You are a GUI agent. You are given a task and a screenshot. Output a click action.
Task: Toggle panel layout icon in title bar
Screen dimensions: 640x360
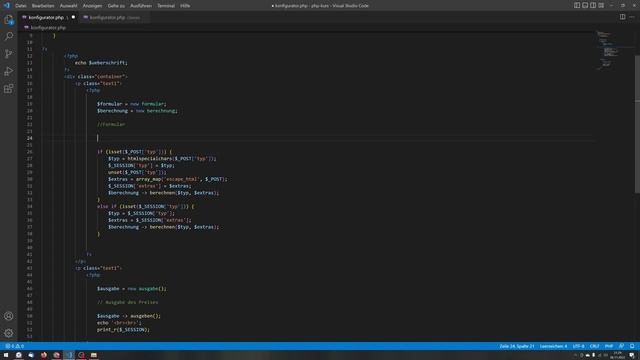pos(585,6)
